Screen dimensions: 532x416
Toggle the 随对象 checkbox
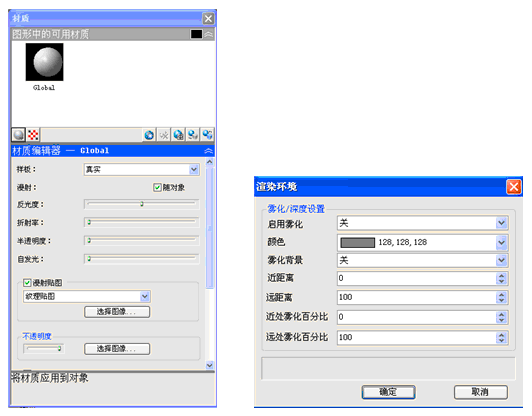[x=157, y=187]
